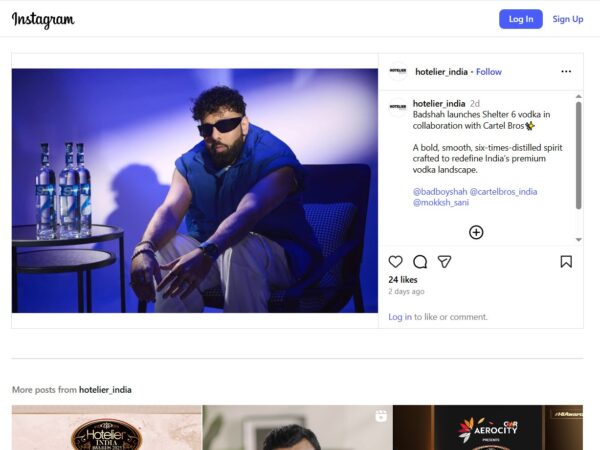The image size is (600, 450).
Task: Click hotelier_india username in post header
Action: tap(441, 72)
